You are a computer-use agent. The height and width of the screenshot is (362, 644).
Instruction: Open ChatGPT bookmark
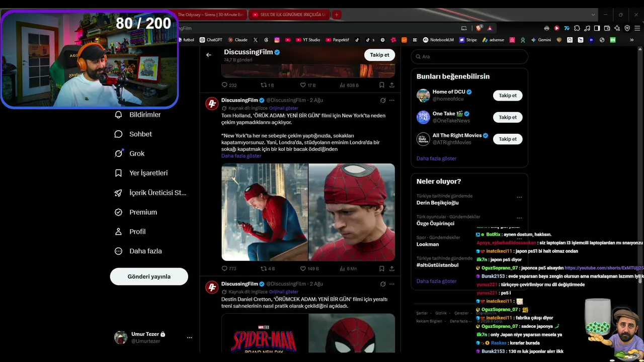click(x=211, y=40)
